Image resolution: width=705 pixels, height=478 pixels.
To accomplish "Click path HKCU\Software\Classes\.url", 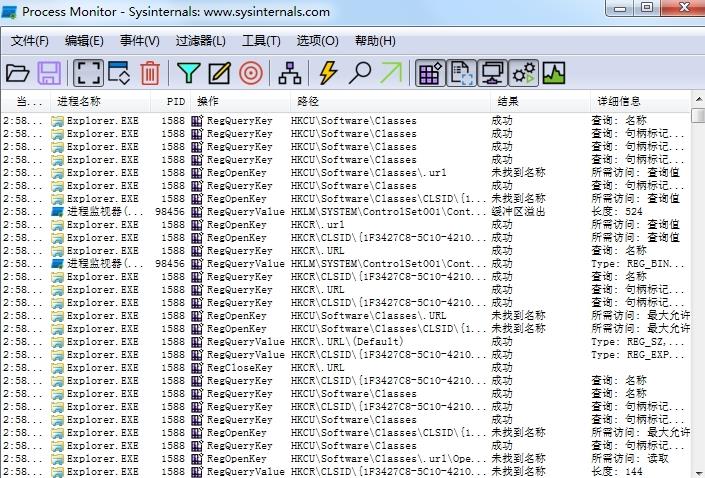I will click(x=368, y=173).
